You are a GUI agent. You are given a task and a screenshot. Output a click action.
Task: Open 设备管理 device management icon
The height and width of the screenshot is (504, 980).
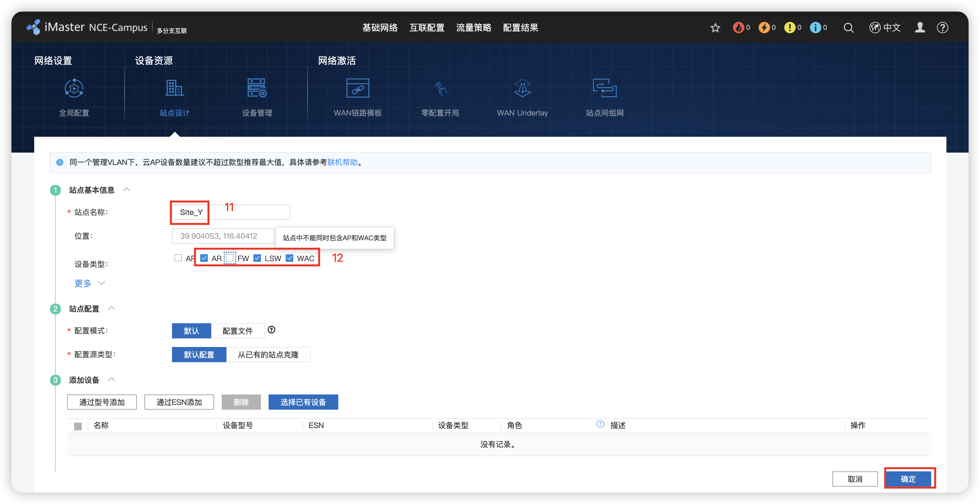tap(257, 88)
